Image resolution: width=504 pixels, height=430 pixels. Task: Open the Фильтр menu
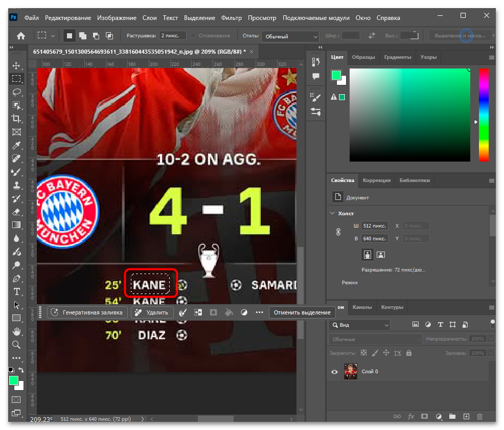231,18
